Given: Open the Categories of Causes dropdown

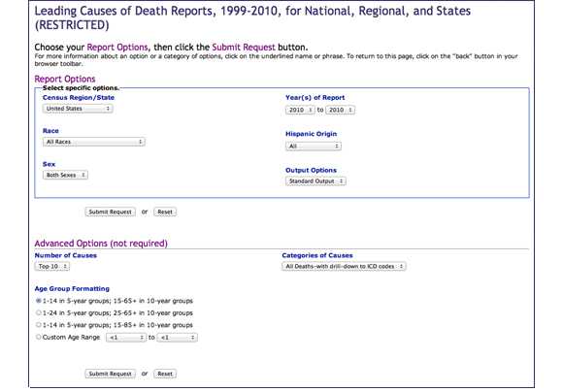Looking at the screenshot, I should coord(344,267).
